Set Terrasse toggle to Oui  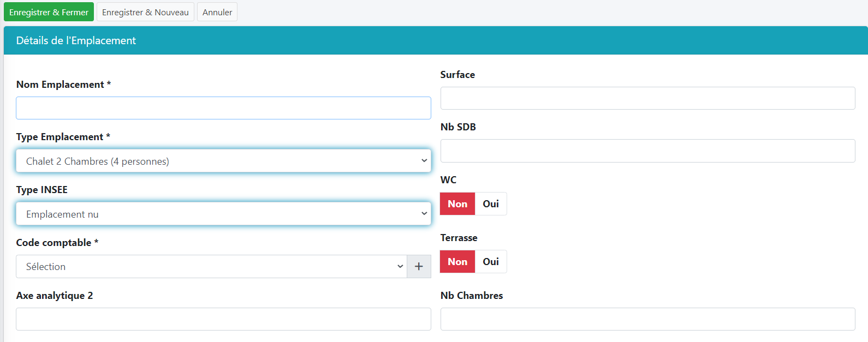[490, 262]
